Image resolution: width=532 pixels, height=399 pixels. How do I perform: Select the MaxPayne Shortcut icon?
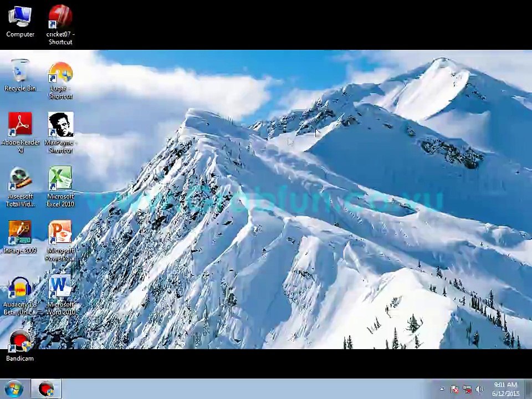[x=60, y=132]
